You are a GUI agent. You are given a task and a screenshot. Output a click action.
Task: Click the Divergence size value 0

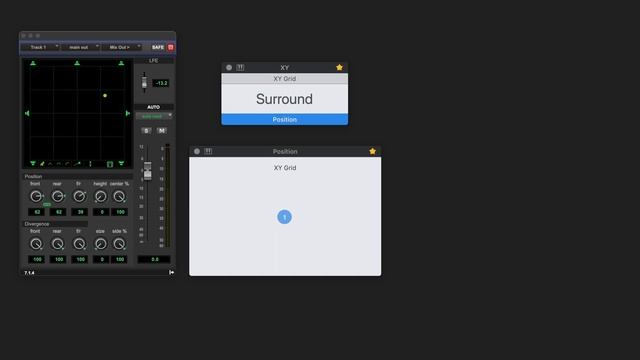pos(101,259)
